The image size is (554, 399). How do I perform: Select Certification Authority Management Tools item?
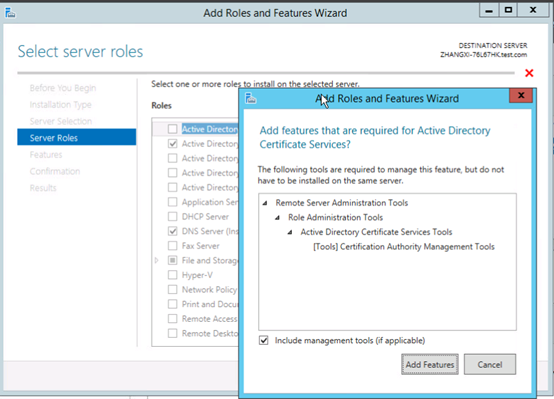tap(404, 247)
